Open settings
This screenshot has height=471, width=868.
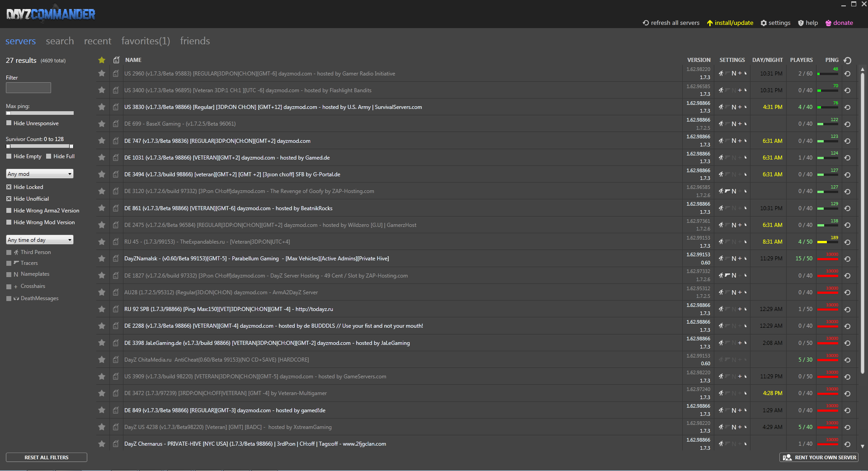point(775,23)
